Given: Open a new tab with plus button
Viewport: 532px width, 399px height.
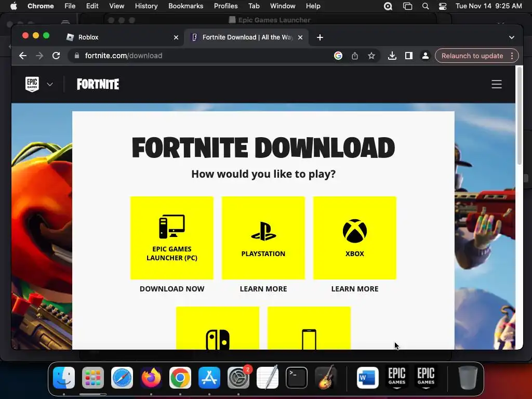Looking at the screenshot, I should 320,37.
